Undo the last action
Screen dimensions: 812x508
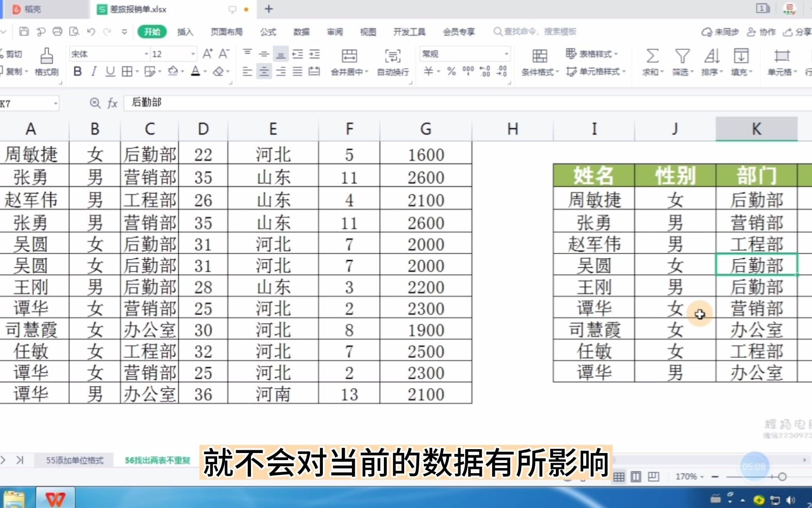91,32
